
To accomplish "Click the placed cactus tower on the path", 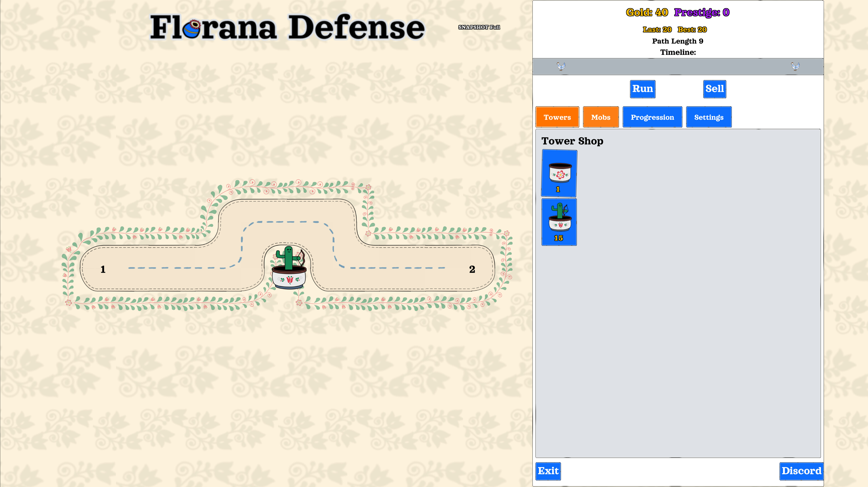I will click(289, 268).
